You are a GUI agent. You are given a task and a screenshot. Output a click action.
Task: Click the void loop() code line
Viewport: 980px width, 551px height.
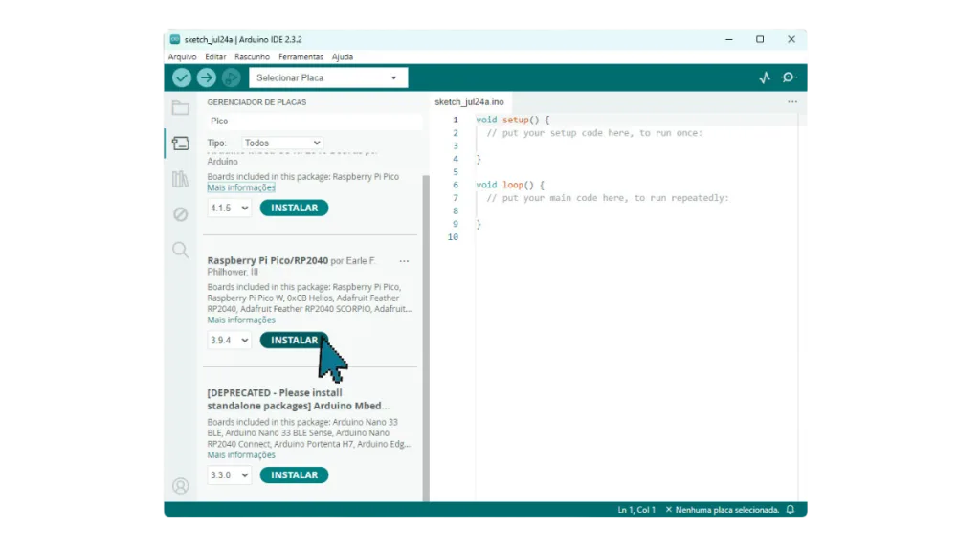click(x=510, y=185)
